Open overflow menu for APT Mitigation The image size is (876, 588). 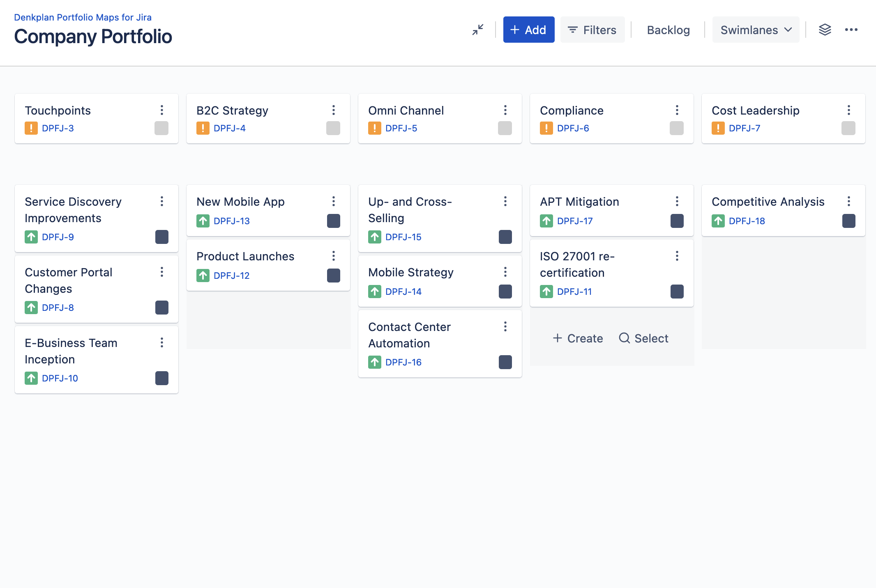(676, 202)
